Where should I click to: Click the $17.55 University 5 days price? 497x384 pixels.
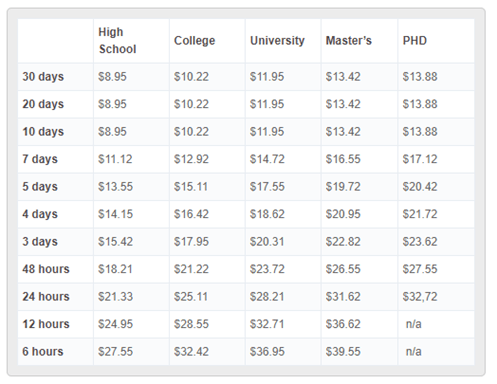(x=267, y=186)
